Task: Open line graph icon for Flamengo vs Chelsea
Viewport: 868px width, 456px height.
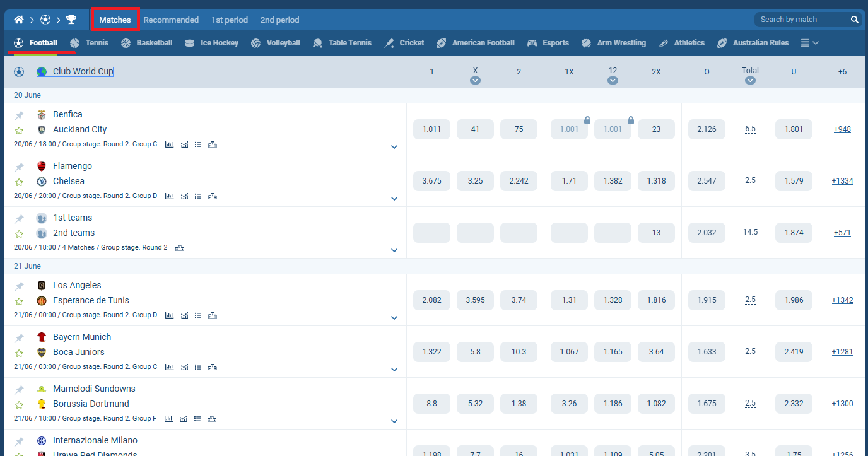Action: (184, 196)
